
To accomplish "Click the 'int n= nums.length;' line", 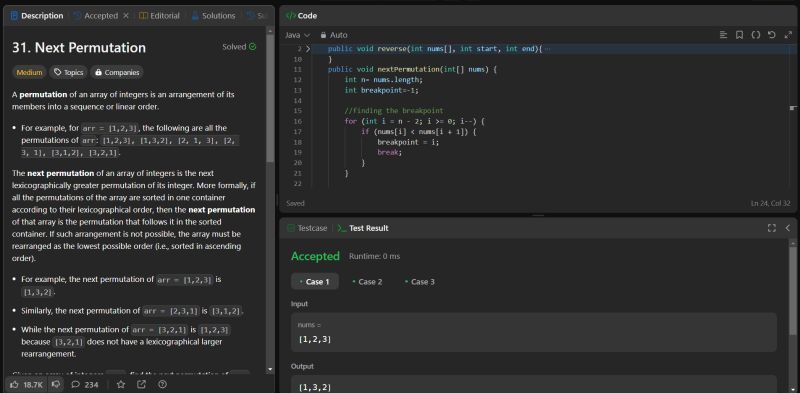I will pos(384,80).
